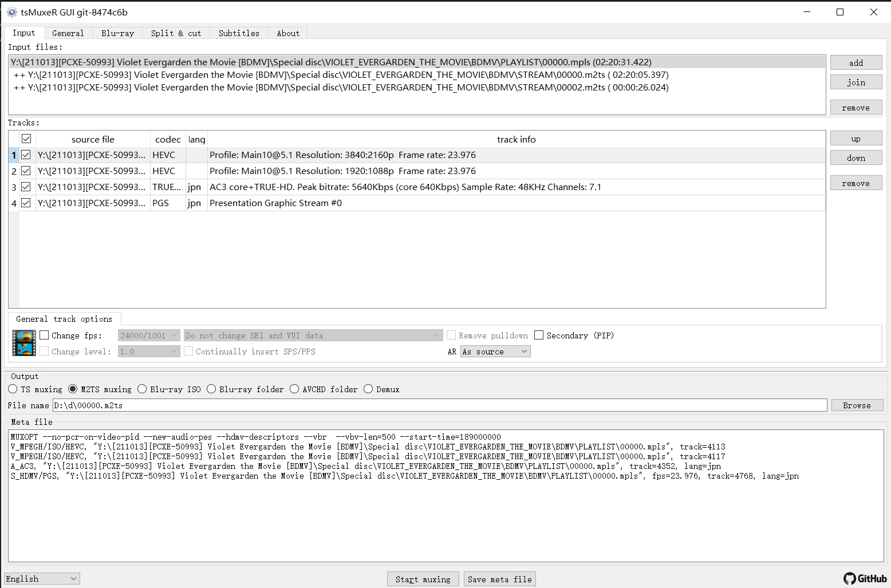Open the Change level 1.0 dropdown
The width and height of the screenshot is (891, 588).
click(x=149, y=352)
